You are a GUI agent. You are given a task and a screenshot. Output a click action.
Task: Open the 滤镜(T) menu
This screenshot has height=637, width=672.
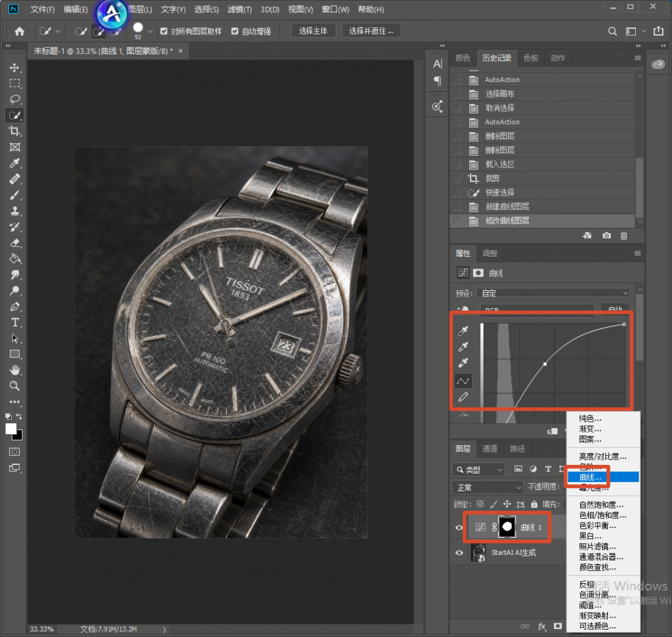tap(240, 9)
